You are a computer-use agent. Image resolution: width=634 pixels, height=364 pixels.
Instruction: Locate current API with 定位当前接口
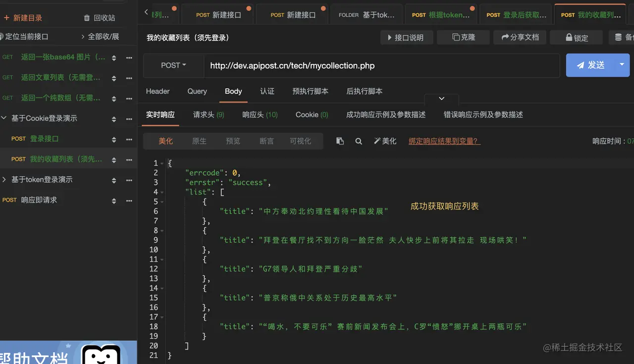[24, 37]
